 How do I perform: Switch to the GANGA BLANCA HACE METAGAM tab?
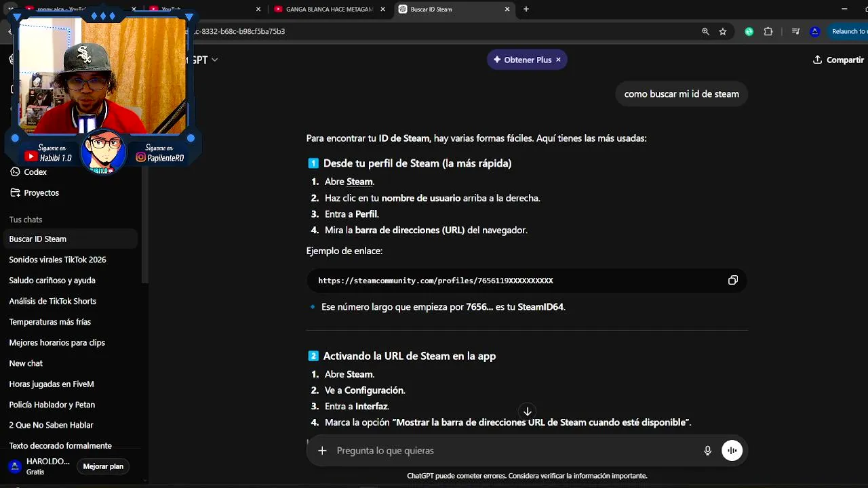[x=329, y=9]
